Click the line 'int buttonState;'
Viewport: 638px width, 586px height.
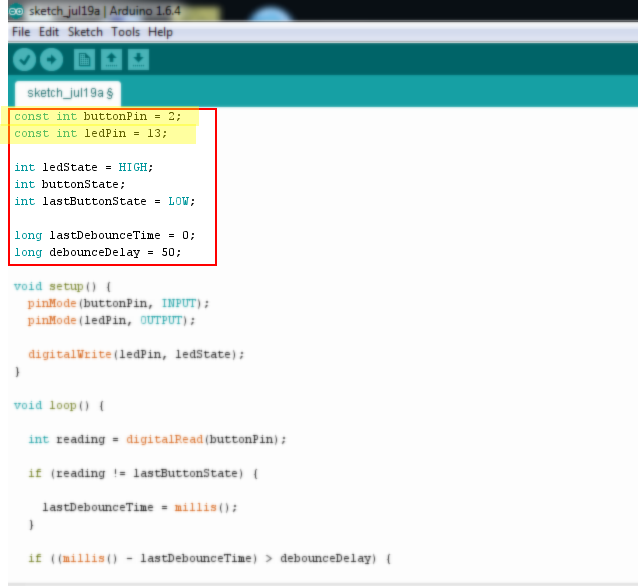[70, 184]
